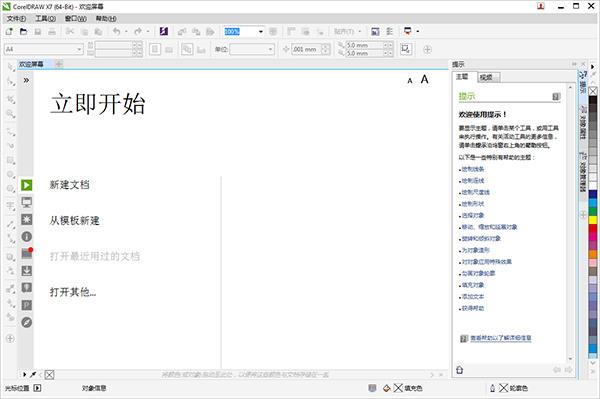Screen dimensions: 600x399
Task: Click the Open folder toolbar icon
Action: [23, 31]
